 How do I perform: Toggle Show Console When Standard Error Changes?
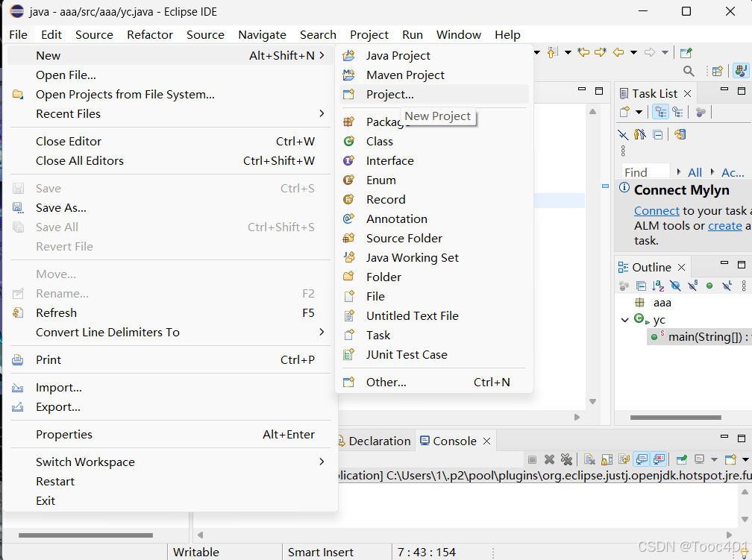(659, 459)
